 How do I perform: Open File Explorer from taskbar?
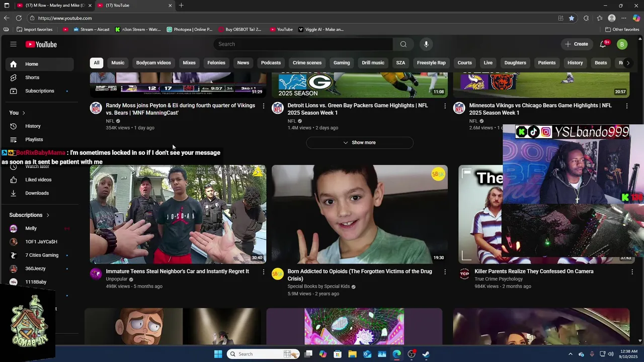coord(352,354)
